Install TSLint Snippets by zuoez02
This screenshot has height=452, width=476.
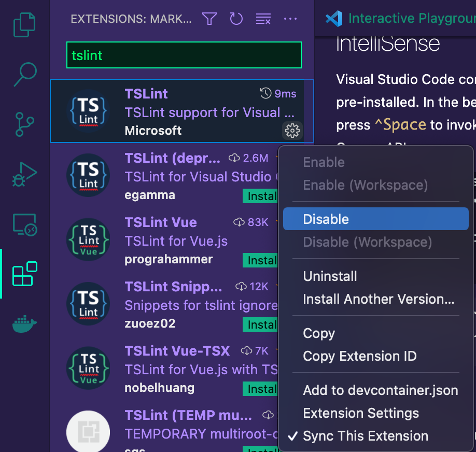pyautogui.click(x=260, y=324)
